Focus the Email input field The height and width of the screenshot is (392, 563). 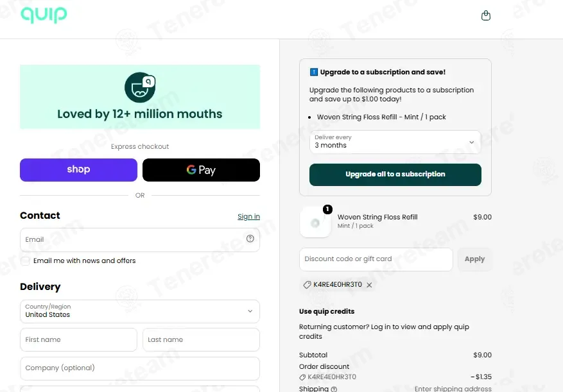pyautogui.click(x=140, y=240)
